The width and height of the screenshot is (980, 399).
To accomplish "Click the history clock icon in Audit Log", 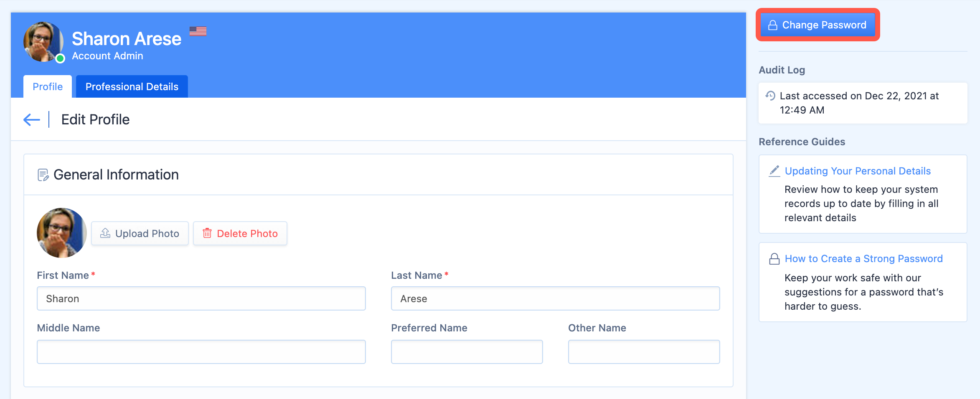I will (771, 96).
